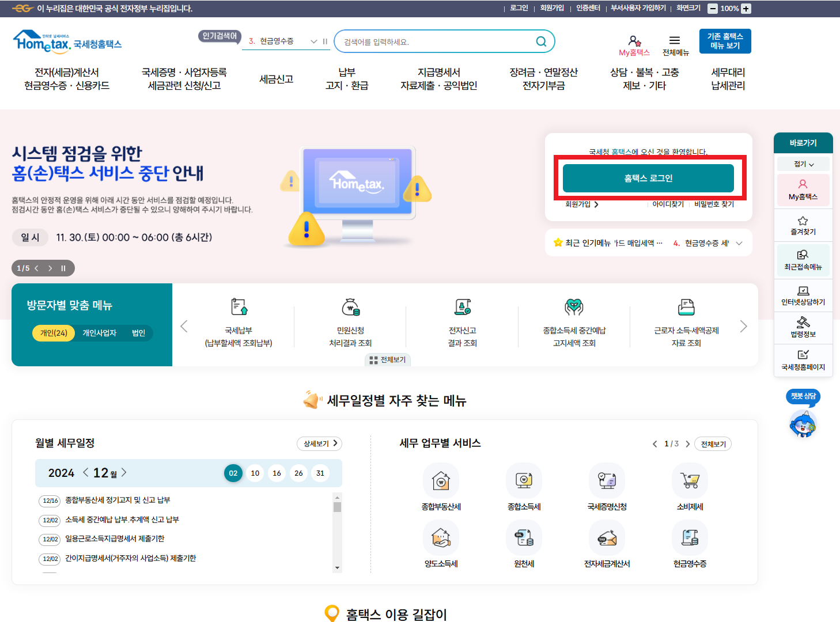Show next 세무 업무별 서비스 page
The image size is (840, 622).
(x=687, y=444)
